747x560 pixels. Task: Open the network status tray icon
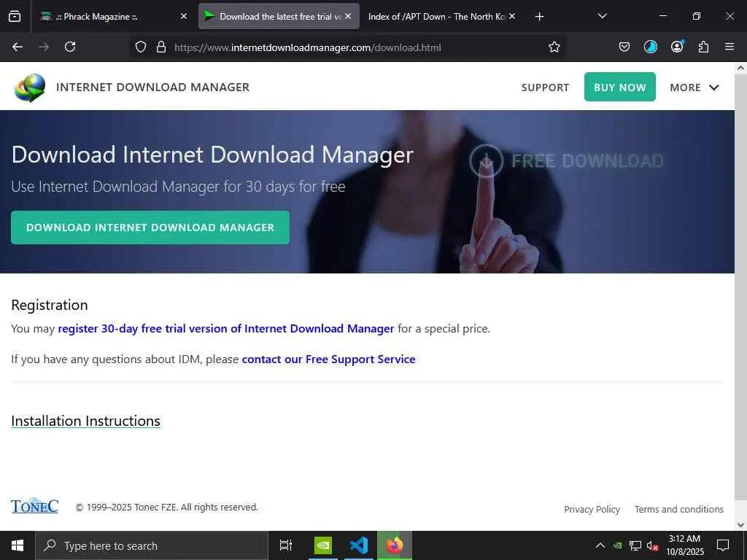635,545
